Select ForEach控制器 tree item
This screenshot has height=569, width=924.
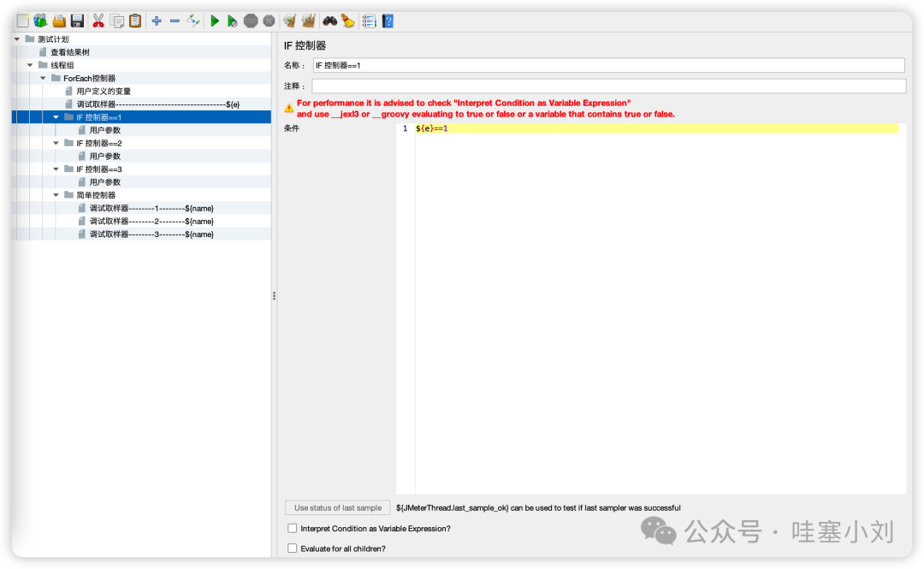click(x=90, y=78)
